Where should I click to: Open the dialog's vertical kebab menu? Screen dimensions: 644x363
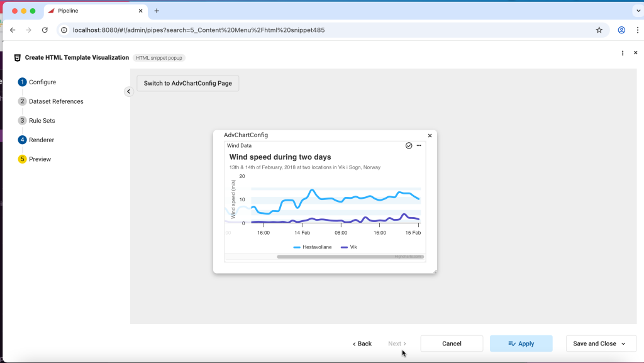tap(623, 53)
